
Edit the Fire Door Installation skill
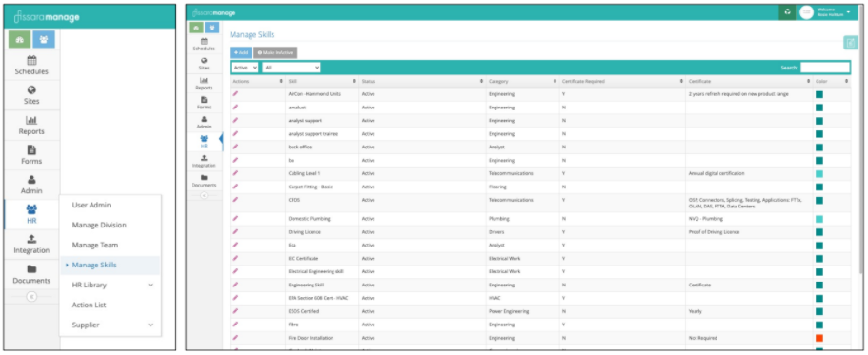click(x=236, y=337)
